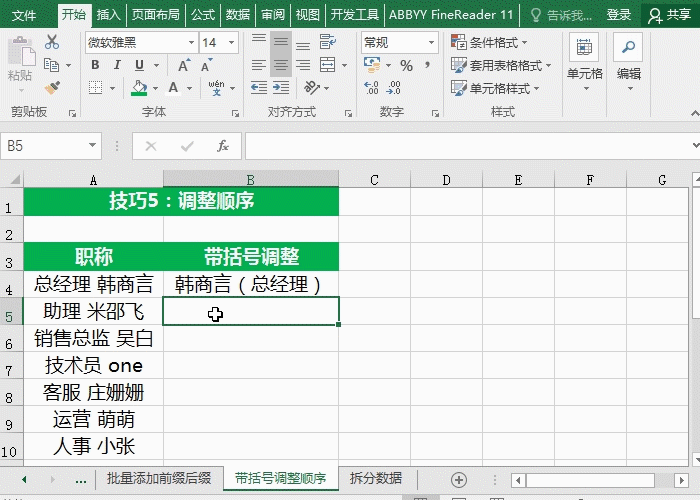Click the Insert Function fx icon
This screenshot has height=500, width=700.
[223, 146]
